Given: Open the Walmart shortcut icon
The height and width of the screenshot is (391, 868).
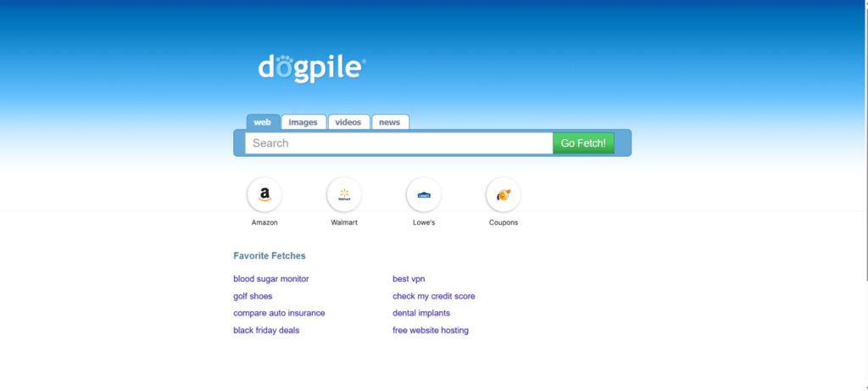Looking at the screenshot, I should (x=344, y=195).
